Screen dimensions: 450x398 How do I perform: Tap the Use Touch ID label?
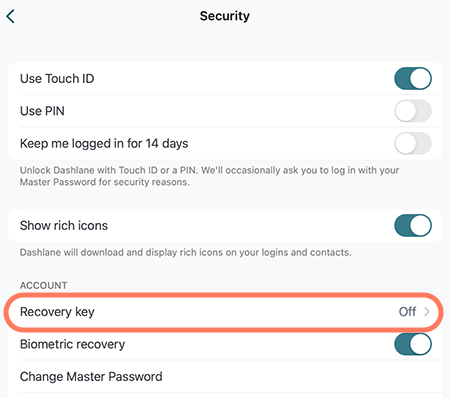[x=57, y=79]
